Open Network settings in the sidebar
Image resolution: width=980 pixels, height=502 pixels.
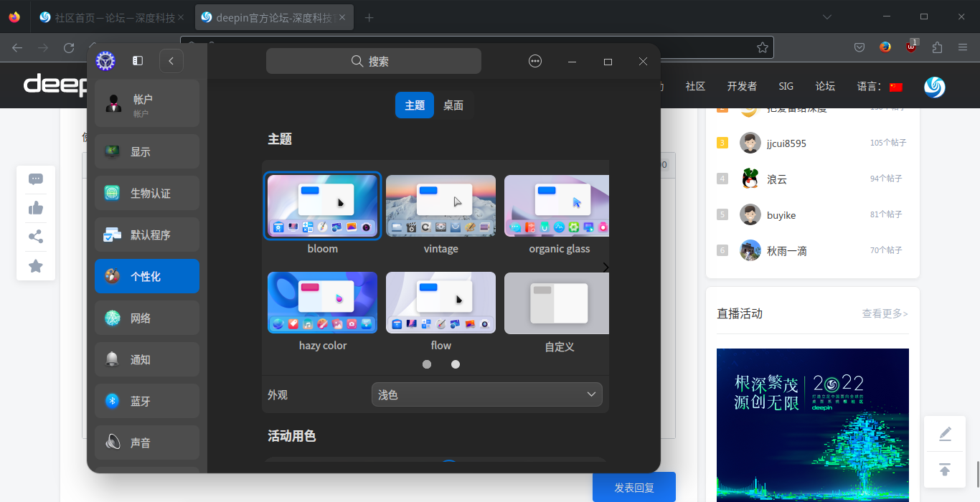(x=146, y=318)
